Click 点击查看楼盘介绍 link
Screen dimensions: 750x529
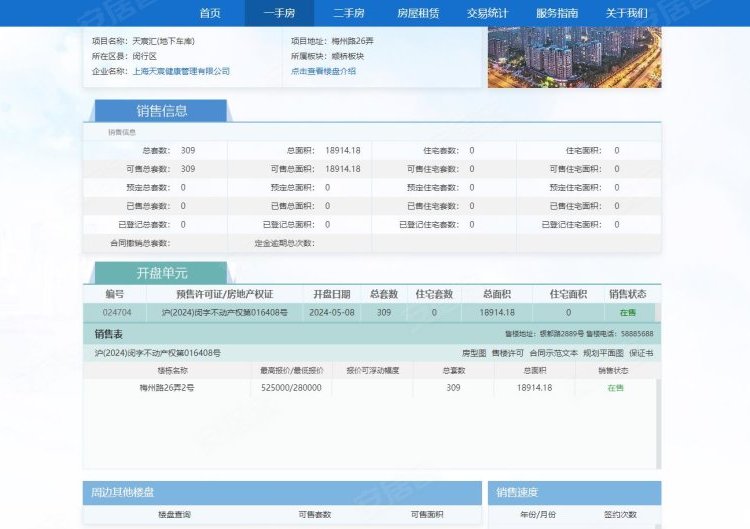[x=323, y=71]
